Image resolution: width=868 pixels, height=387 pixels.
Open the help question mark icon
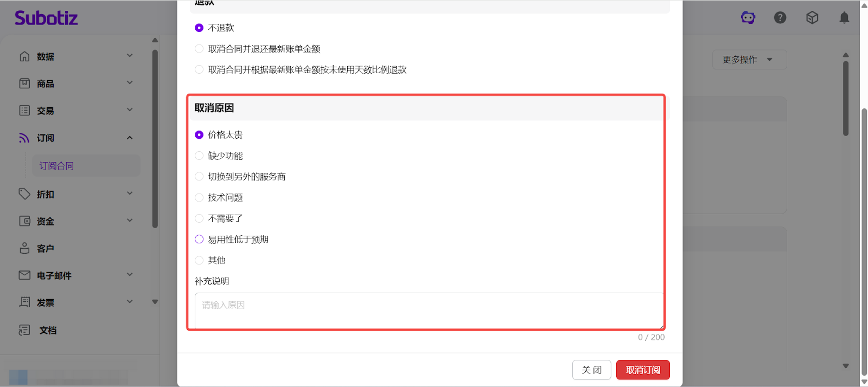(x=780, y=18)
